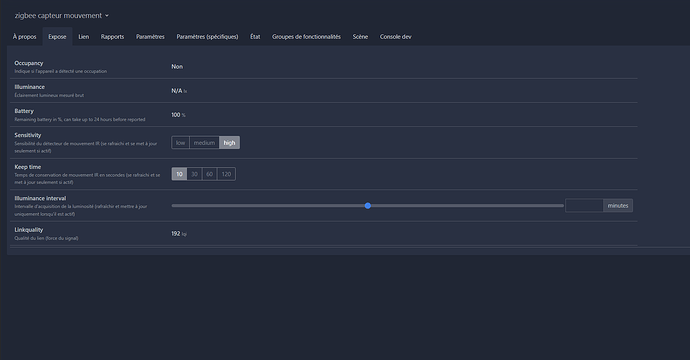Set sensitivity to medium

204,143
